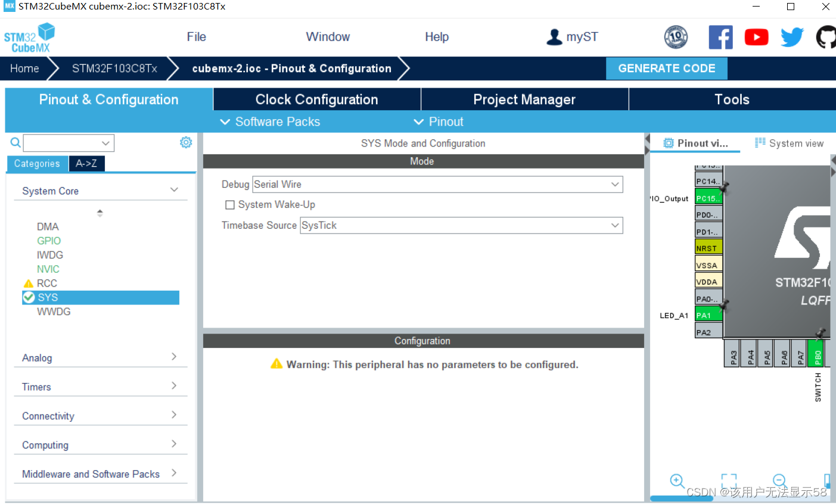Open the Facebook icon link
This screenshot has width=836, height=504.
pyautogui.click(x=720, y=37)
